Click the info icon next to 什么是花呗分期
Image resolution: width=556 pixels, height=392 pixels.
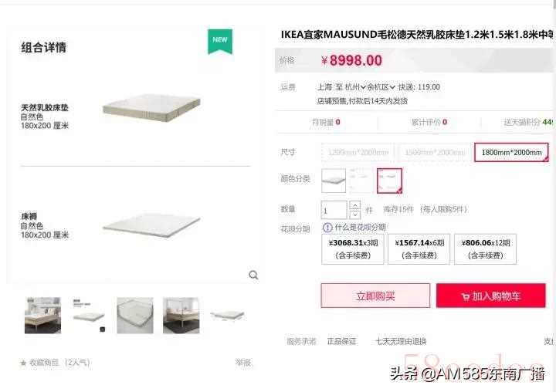click(x=327, y=228)
